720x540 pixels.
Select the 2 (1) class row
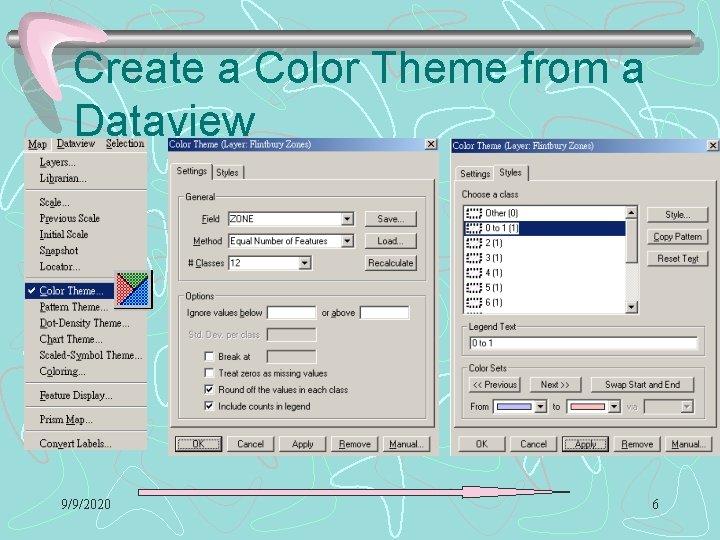pyautogui.click(x=545, y=243)
